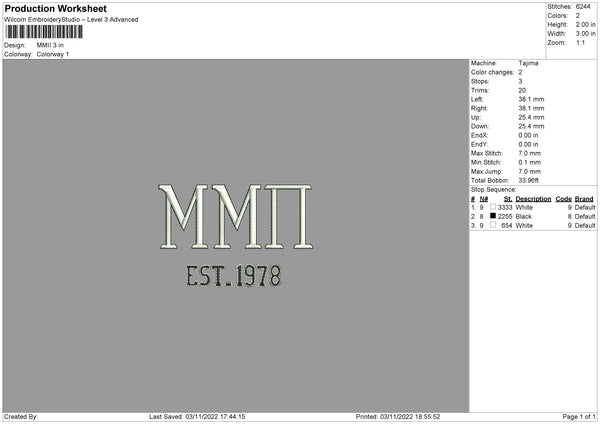Click the Stops value 3
Image resolution: width=600 pixels, height=424 pixels.
520,82
